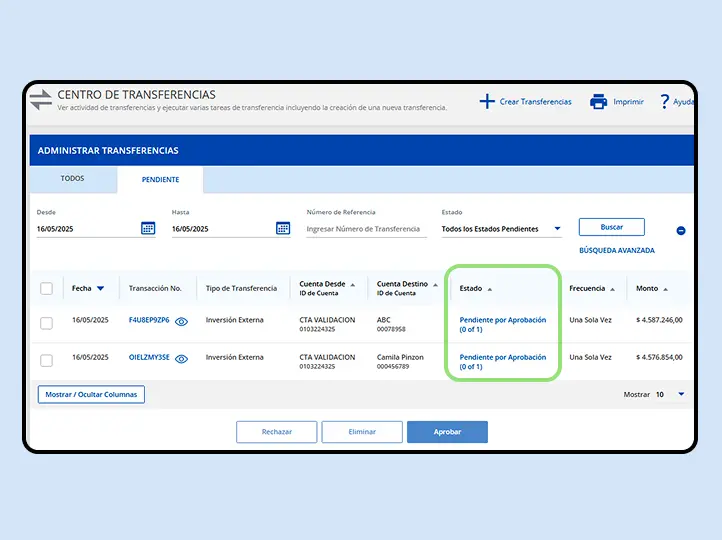This screenshot has height=540, width=722.
Task: Collapse search filters with the minus circle icon
Action: pos(681,231)
